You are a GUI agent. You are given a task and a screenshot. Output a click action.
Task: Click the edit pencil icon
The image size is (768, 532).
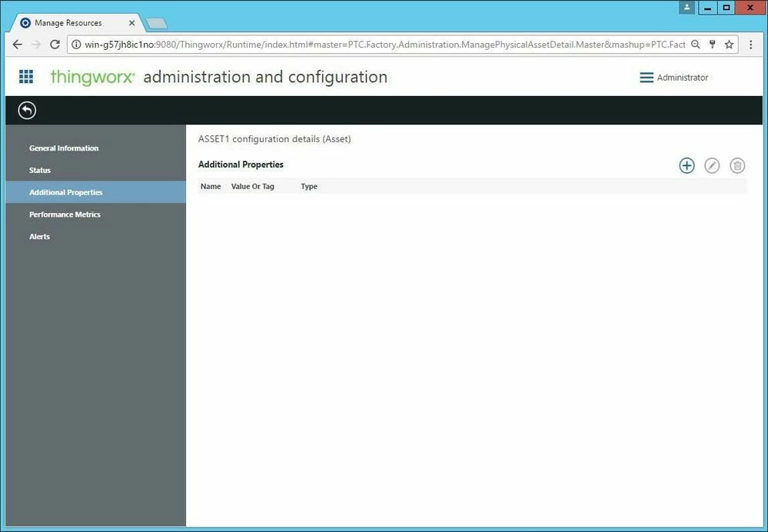pyautogui.click(x=712, y=165)
